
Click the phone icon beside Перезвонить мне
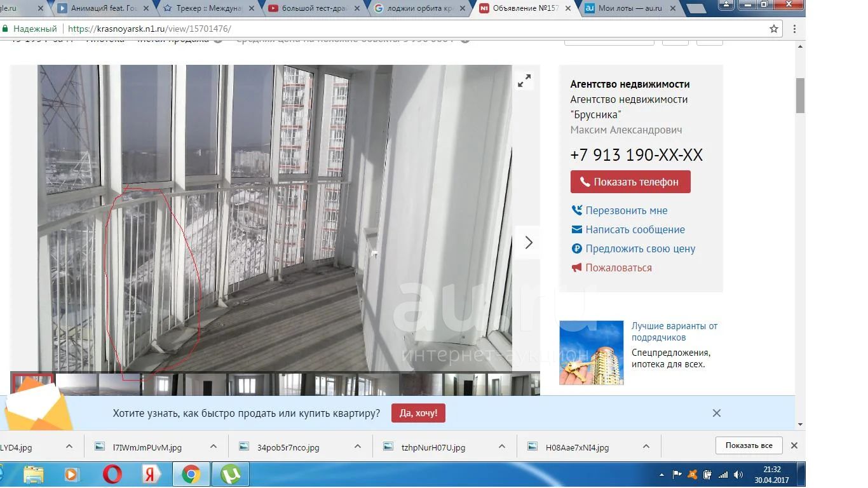pos(576,210)
